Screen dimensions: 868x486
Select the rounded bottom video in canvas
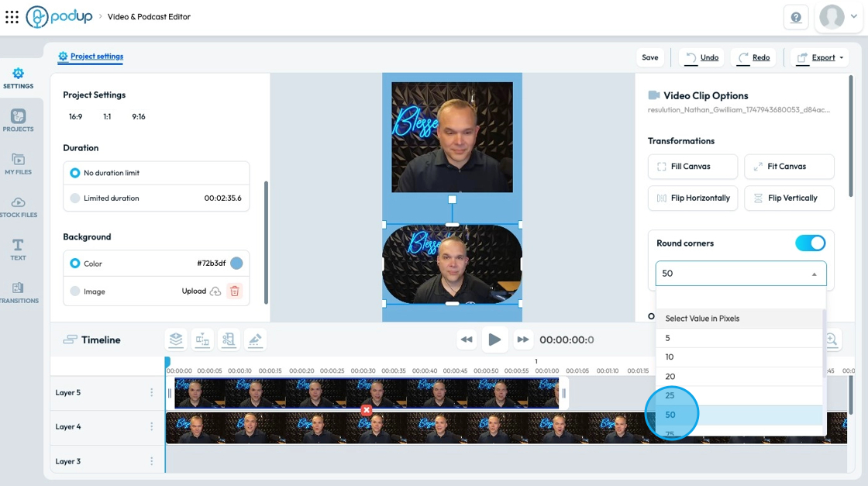click(453, 264)
